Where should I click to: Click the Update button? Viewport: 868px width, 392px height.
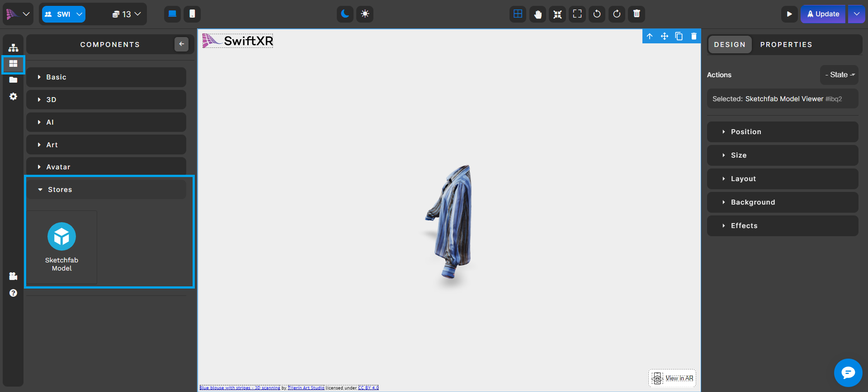(823, 14)
